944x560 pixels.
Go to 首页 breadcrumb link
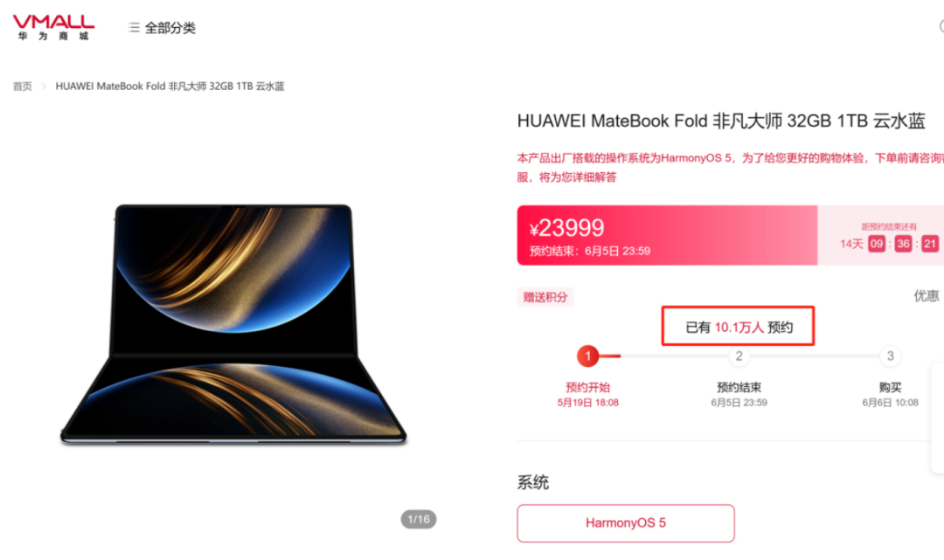coord(22,86)
